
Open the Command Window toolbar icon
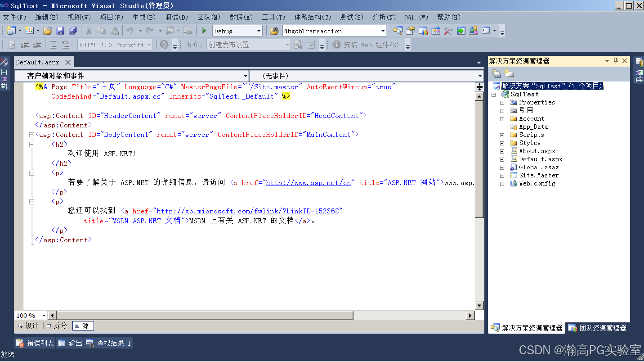coord(486,31)
